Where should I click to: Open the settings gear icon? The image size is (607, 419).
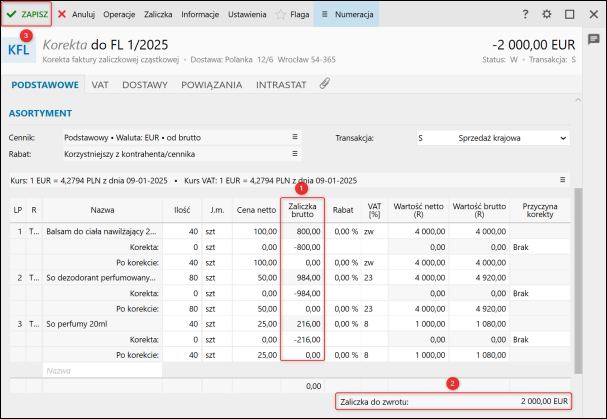pyautogui.click(x=547, y=15)
